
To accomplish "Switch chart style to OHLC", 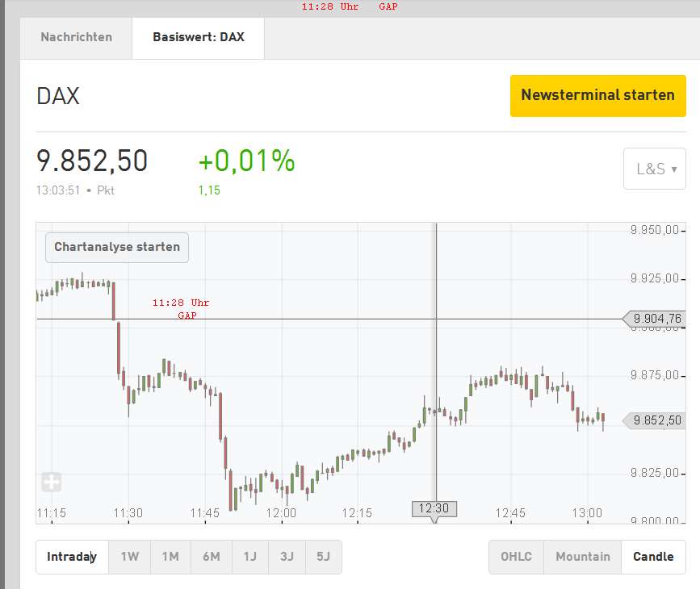I will [x=516, y=557].
